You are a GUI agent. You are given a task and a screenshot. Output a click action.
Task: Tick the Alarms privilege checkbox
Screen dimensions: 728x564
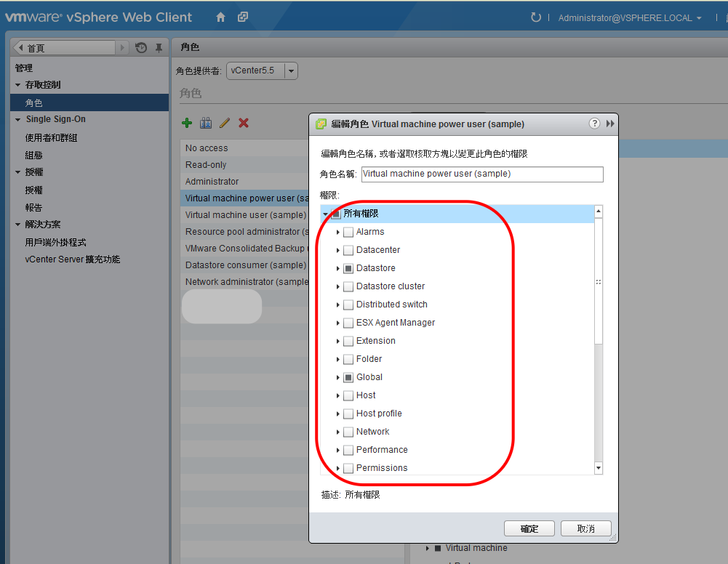pyautogui.click(x=348, y=232)
